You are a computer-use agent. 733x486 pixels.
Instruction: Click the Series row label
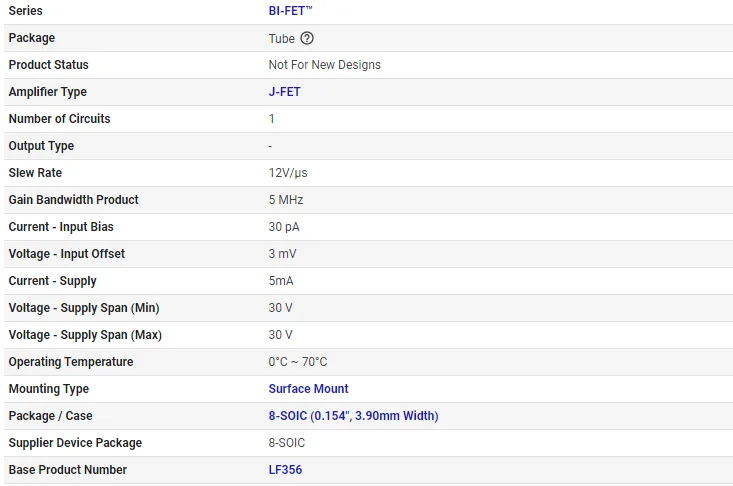pos(25,11)
